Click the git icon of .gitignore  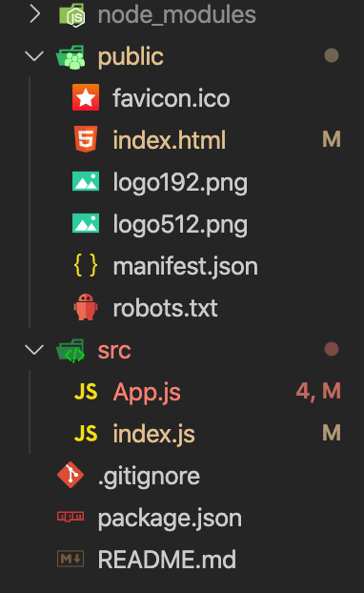click(71, 475)
